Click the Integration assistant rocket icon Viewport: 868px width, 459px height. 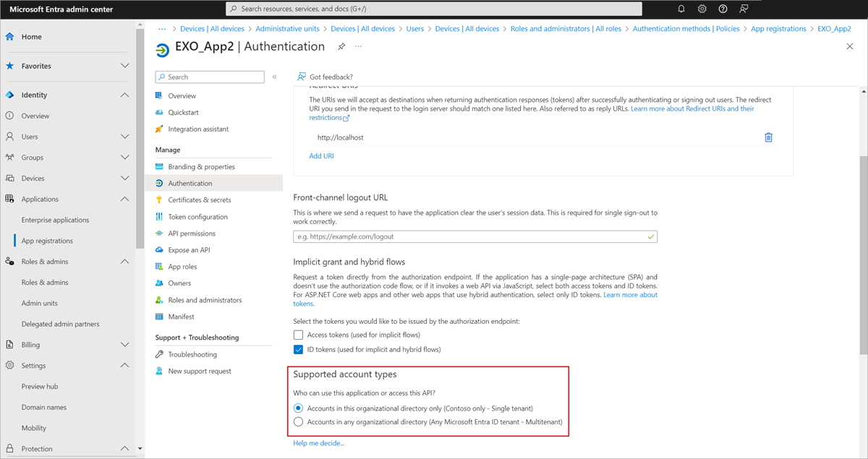coord(159,129)
